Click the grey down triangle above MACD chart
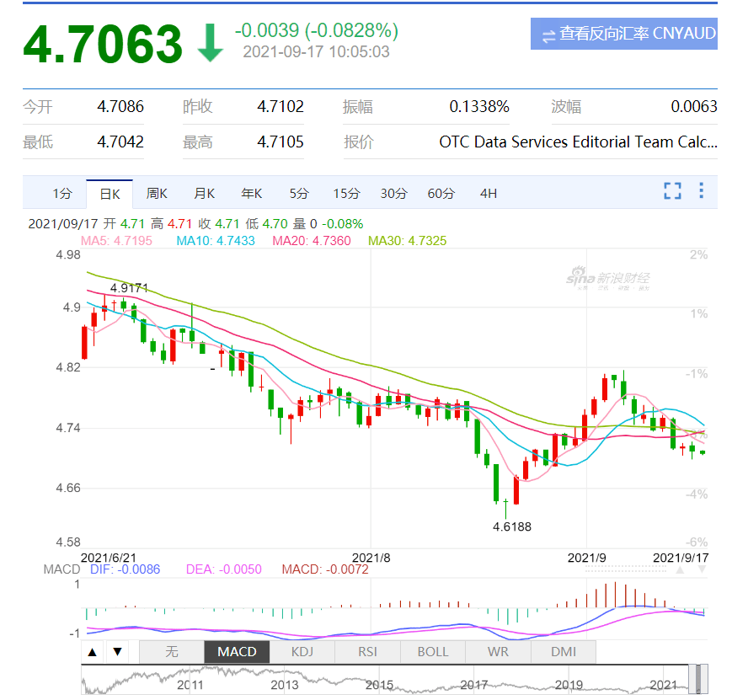The height and width of the screenshot is (700, 732). (702, 569)
